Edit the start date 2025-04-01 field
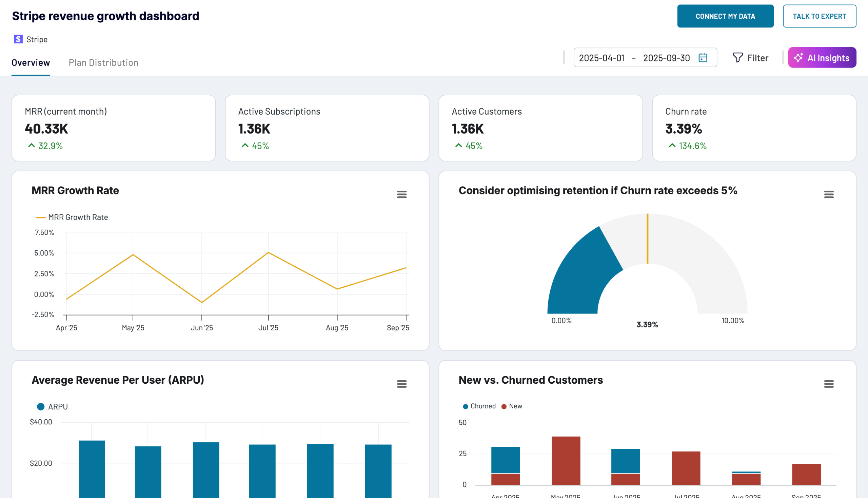 (x=601, y=58)
